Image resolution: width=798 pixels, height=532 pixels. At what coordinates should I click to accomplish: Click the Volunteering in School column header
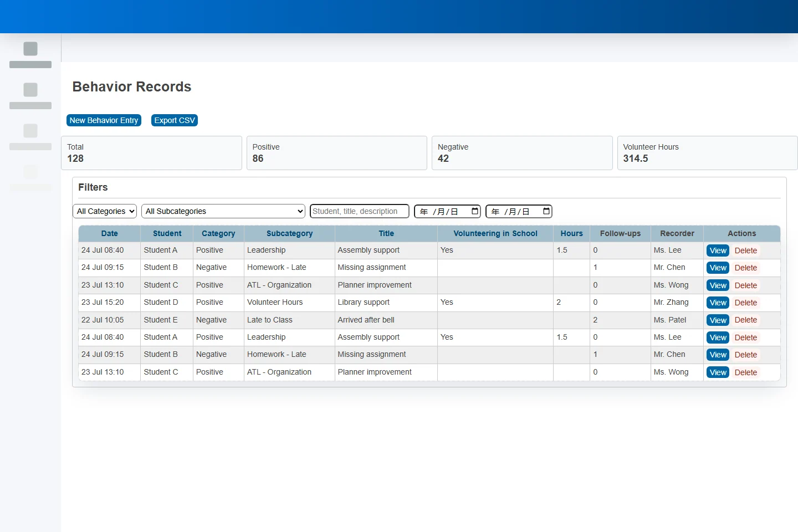495,233
